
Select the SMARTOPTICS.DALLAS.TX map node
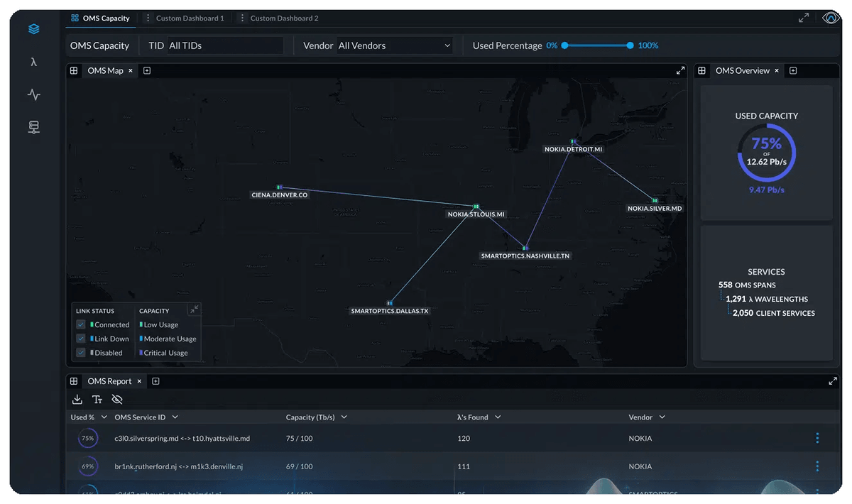coord(389,303)
